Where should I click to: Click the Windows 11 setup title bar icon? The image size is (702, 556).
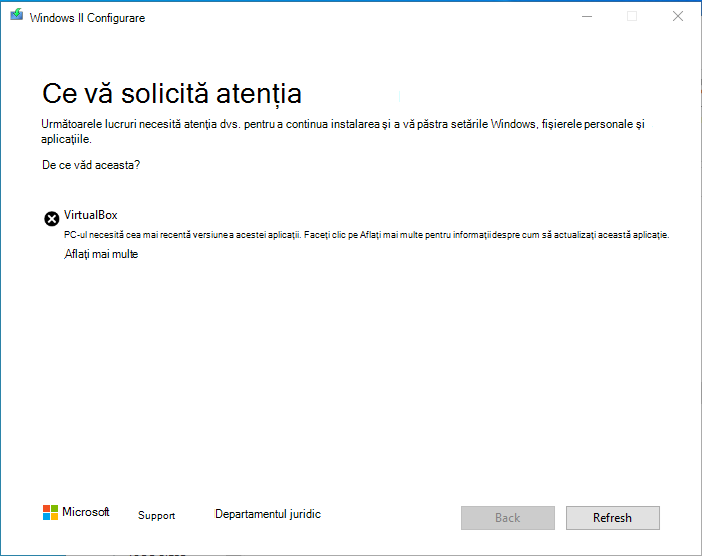pyautogui.click(x=17, y=15)
